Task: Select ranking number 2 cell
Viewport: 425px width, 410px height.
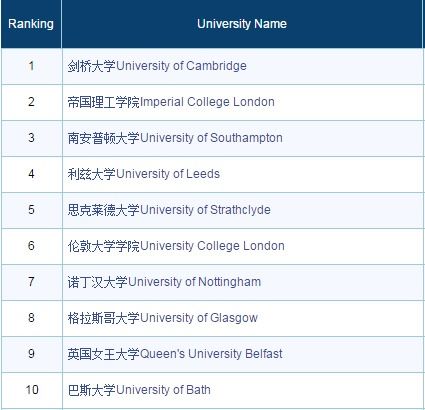Action: [31, 102]
